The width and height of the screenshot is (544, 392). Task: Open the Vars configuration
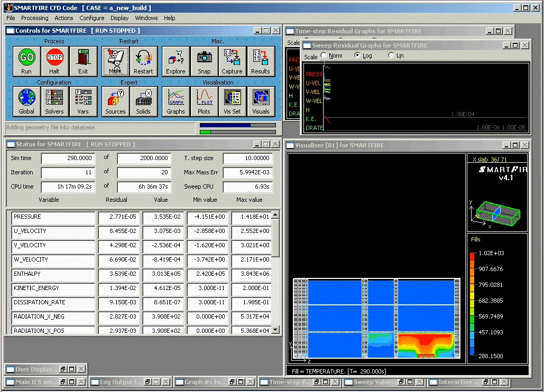[x=83, y=101]
